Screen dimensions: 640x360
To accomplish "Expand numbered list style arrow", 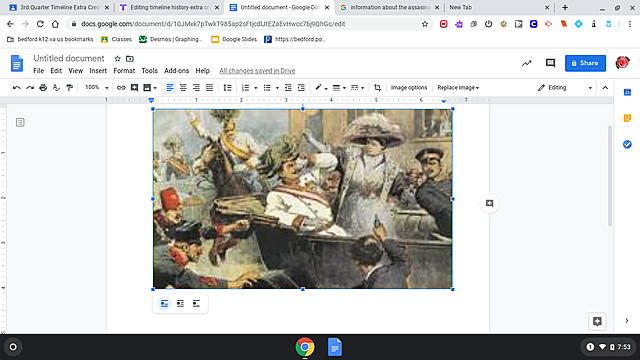I will tap(256, 88).
